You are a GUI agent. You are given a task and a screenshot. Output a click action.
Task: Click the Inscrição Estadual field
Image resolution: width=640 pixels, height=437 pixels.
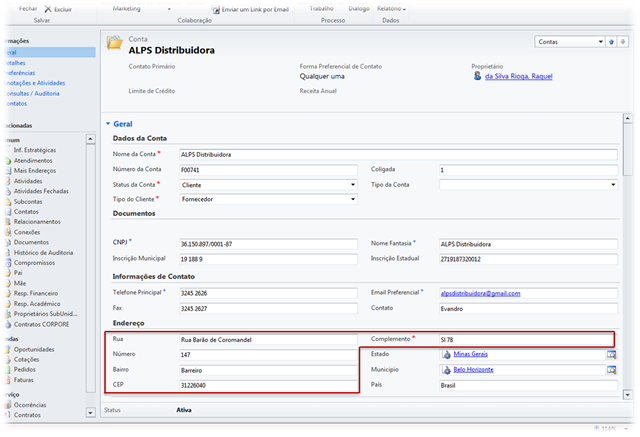point(528,259)
